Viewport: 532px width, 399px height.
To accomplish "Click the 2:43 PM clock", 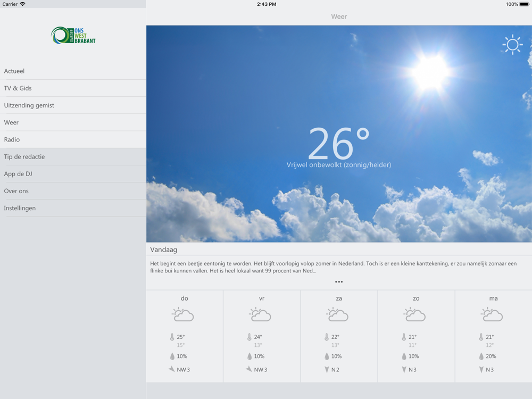I will click(x=267, y=4).
